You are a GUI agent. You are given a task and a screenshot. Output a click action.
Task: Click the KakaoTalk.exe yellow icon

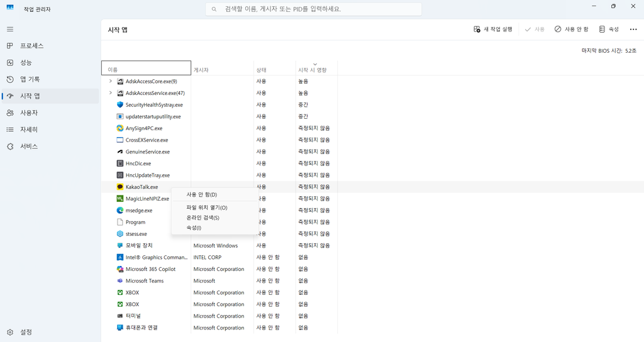coord(120,187)
